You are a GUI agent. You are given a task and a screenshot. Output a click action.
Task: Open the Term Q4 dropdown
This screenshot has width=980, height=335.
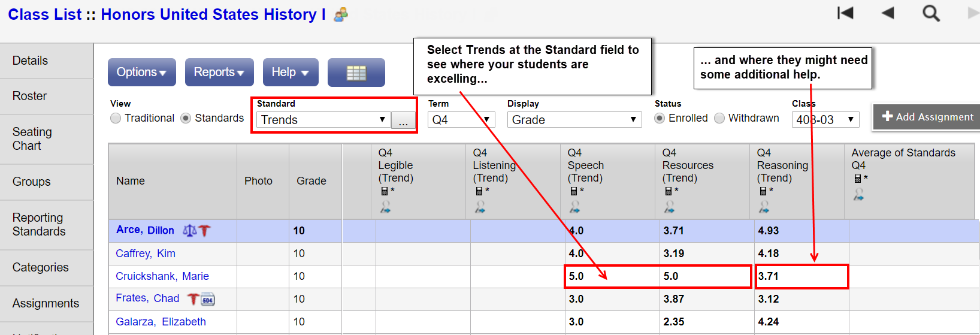(x=461, y=120)
